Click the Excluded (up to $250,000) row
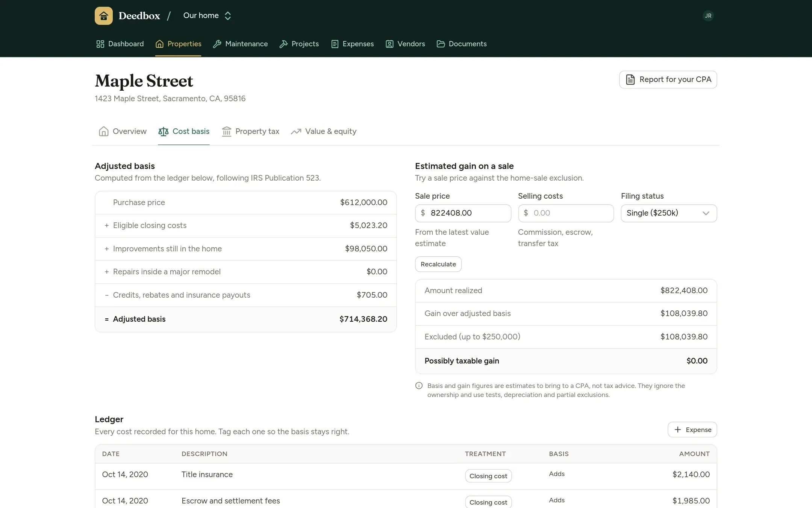Screen dimensions: 812x508 click(566, 337)
